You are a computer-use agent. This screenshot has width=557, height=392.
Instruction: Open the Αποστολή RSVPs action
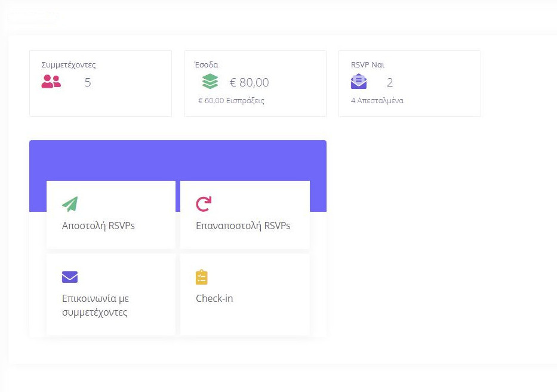point(111,215)
